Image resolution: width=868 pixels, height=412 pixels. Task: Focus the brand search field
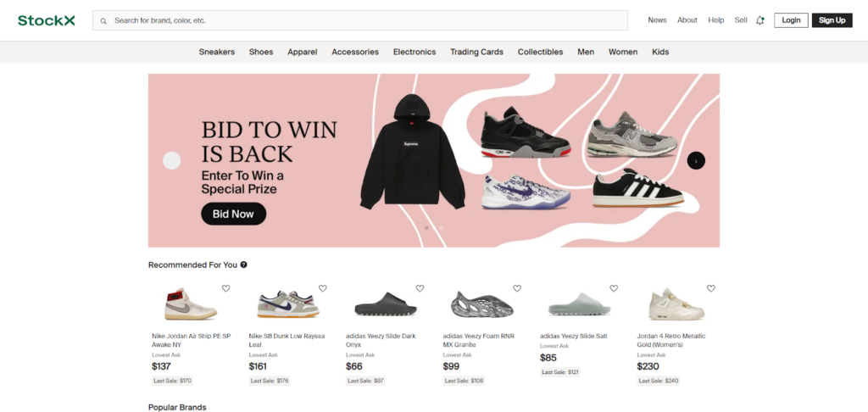(x=359, y=20)
